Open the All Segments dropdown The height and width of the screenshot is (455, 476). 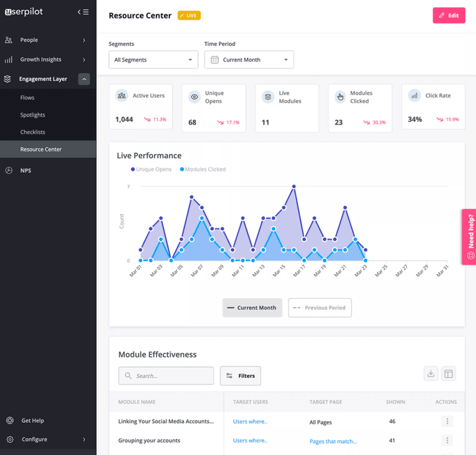(153, 59)
